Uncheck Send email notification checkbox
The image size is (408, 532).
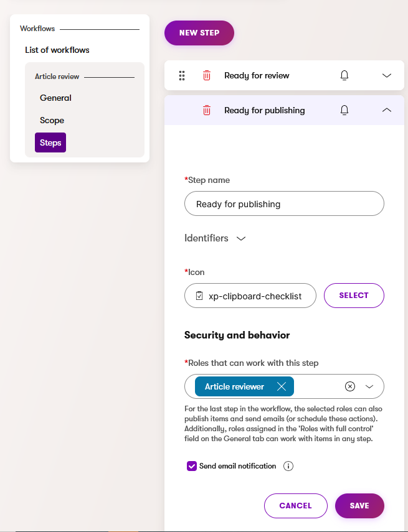tap(192, 466)
